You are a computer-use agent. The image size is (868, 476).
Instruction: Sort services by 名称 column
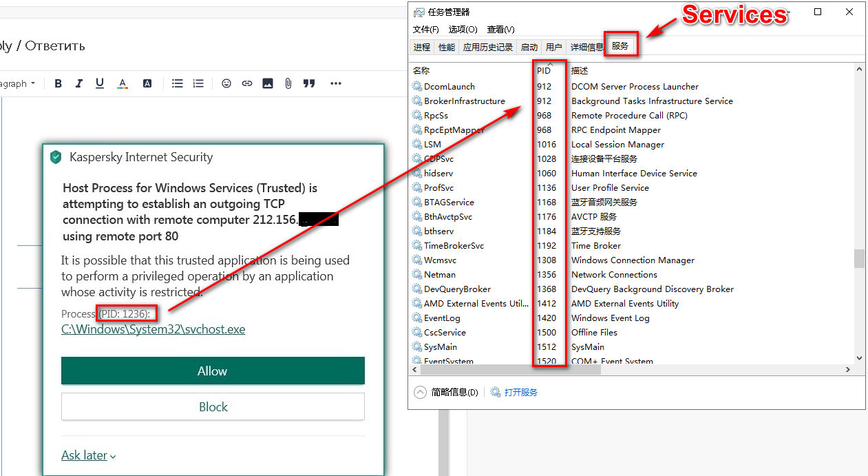pyautogui.click(x=472, y=70)
